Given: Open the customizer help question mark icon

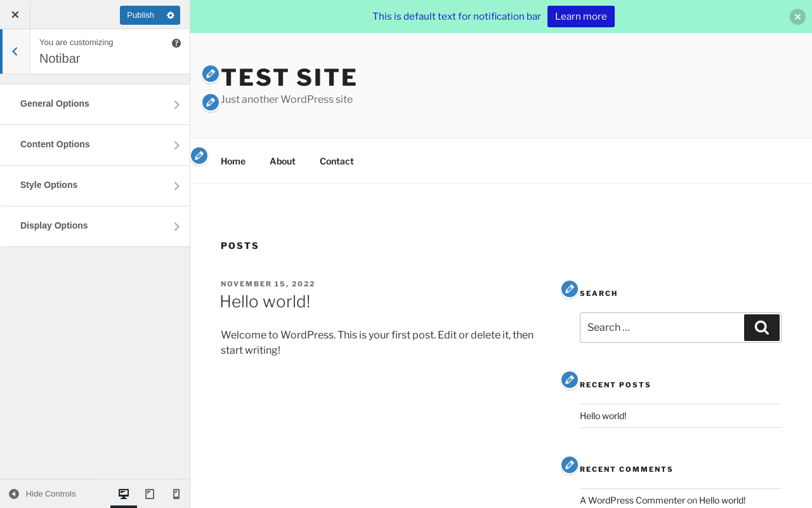Looking at the screenshot, I should pyautogui.click(x=176, y=43).
